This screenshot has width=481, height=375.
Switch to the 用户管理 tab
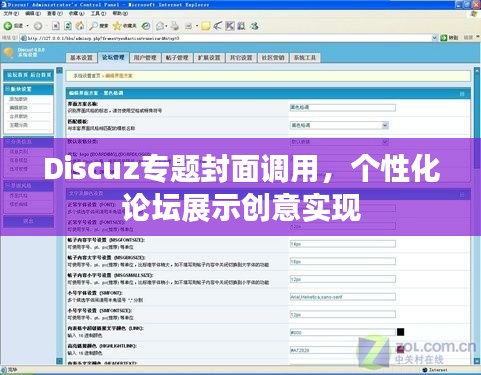[145, 58]
